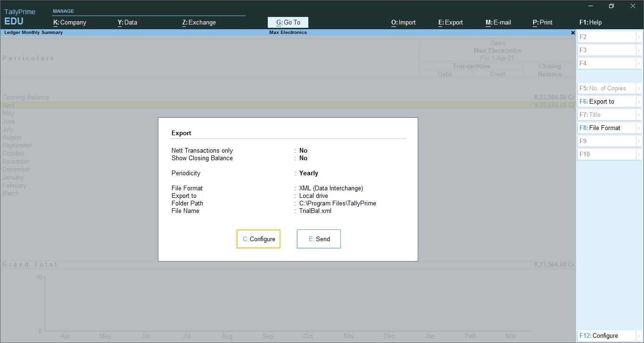Select the July row in monthly summary
Image resolution: width=644 pixels, height=343 pixels.
click(288, 130)
